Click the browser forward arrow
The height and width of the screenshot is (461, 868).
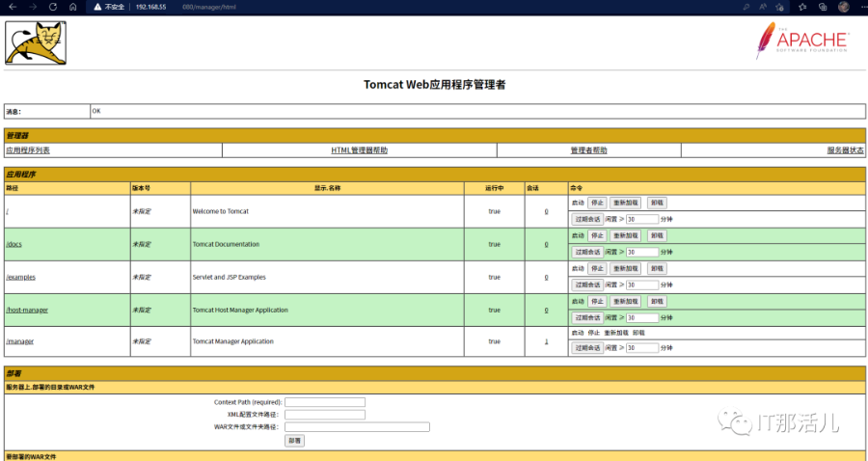click(x=33, y=7)
